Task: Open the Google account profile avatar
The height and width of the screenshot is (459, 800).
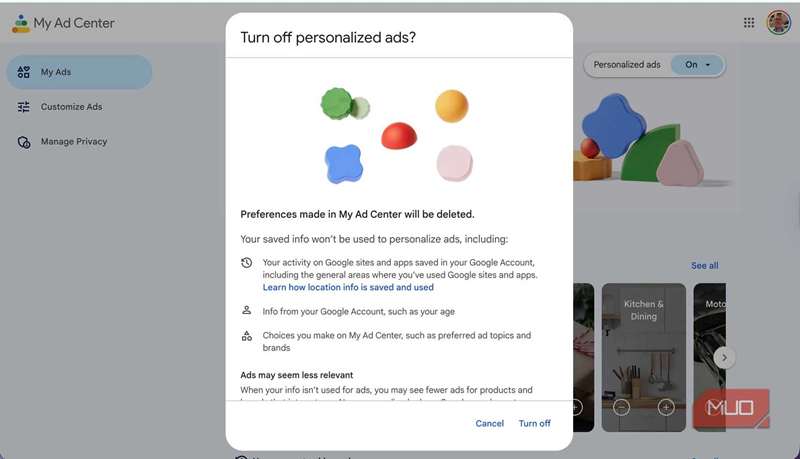Action: pos(778,23)
